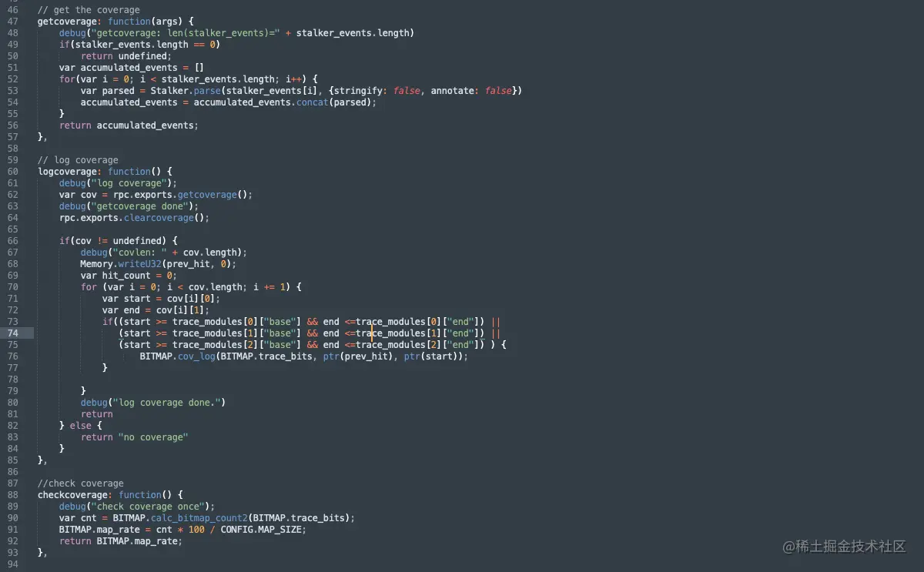Click the string "no coverage"

coord(152,437)
